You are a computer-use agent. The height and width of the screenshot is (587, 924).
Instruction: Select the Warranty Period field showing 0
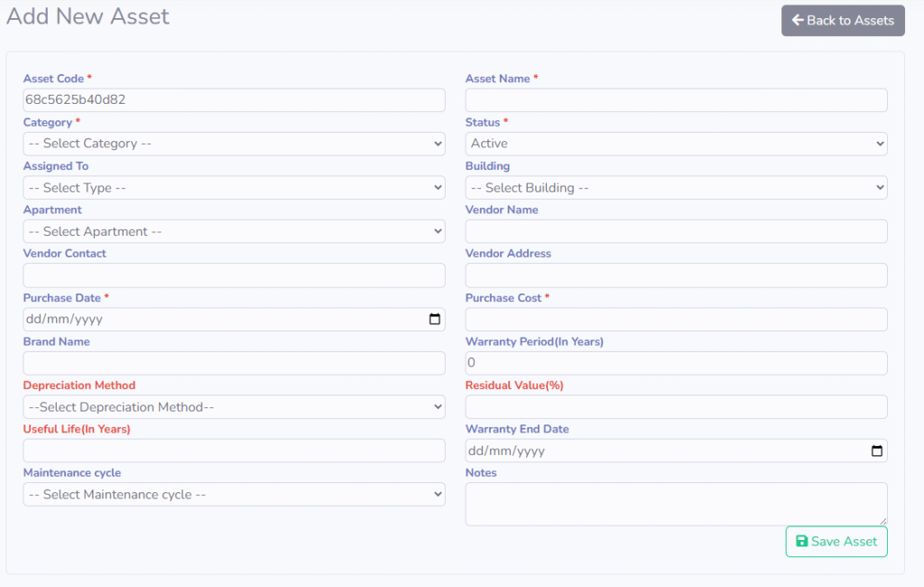tap(676, 363)
